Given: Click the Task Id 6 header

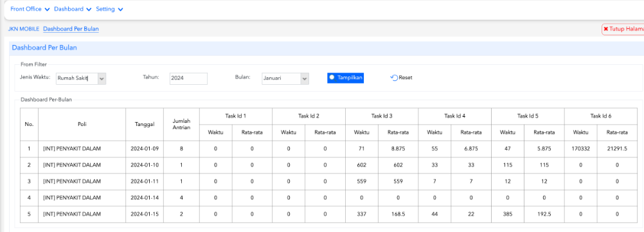Looking at the screenshot, I should [x=601, y=116].
